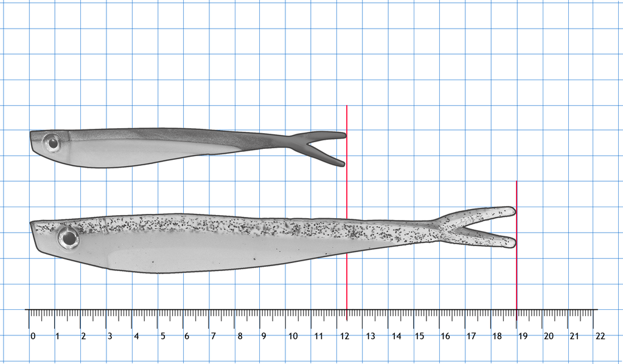Click the dark grey back of the upper lure
Viewport: 623px width, 364px height.
(x=183, y=134)
